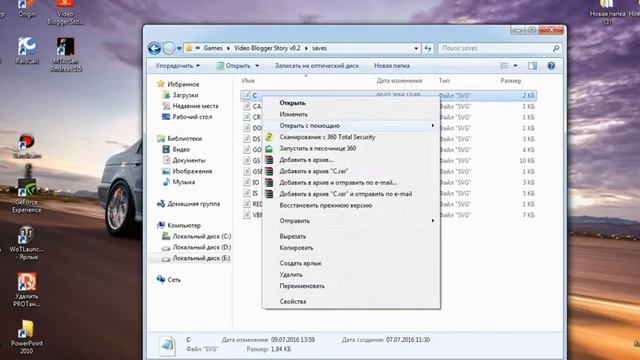Viewport: 640px width, 360px height.
Task: Click the Новая папка button
Action: (392, 66)
